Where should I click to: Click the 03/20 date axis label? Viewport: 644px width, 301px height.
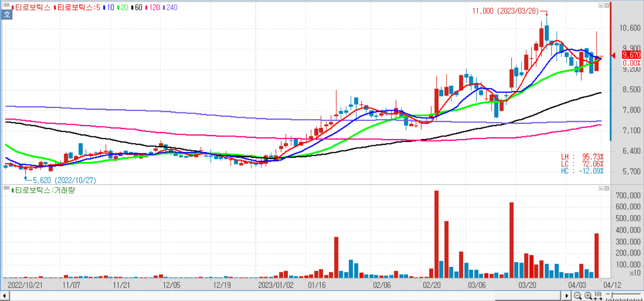527,285
